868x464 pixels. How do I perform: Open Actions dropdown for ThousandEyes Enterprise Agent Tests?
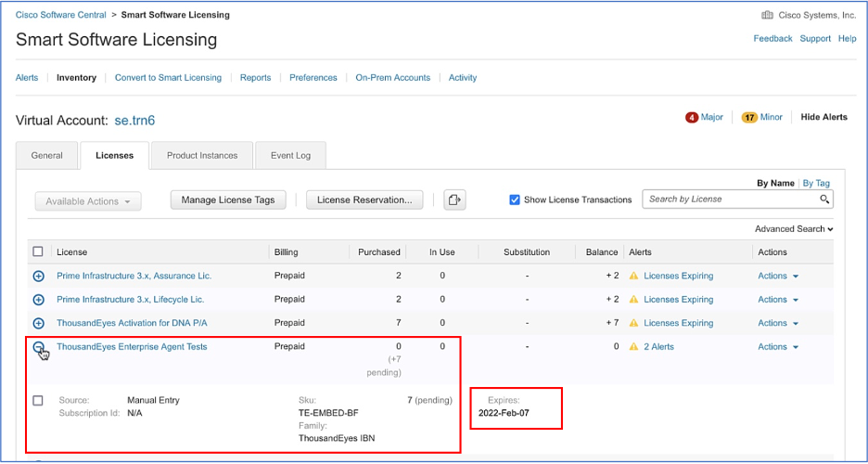[777, 347]
